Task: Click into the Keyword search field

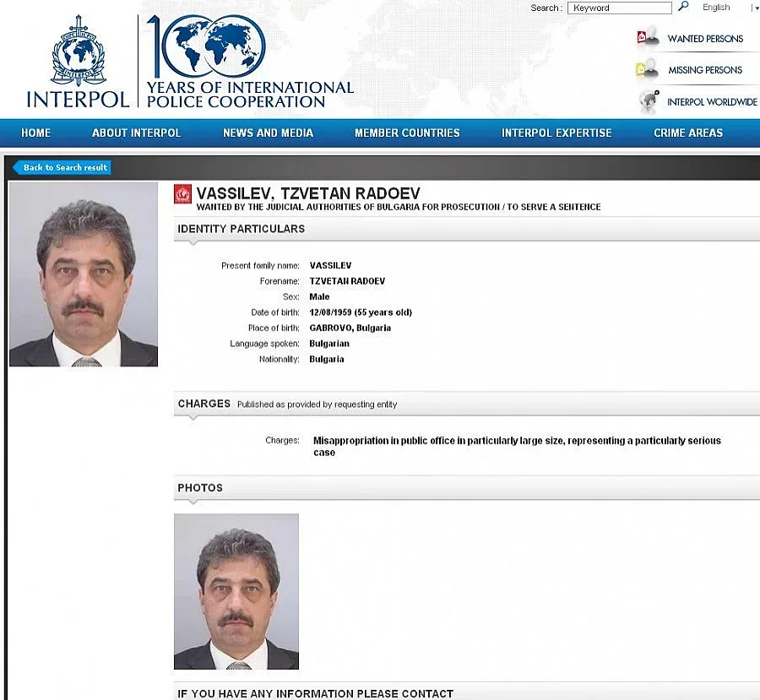Action: (620, 8)
